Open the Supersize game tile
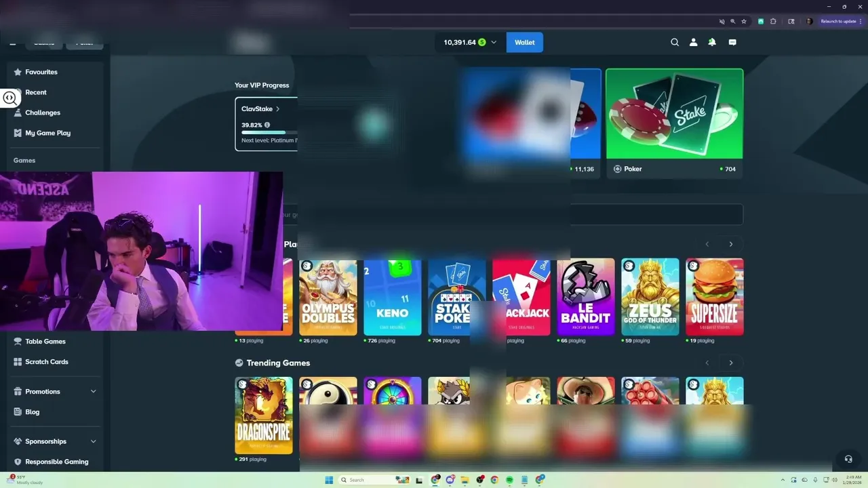868x488 pixels. click(715, 297)
